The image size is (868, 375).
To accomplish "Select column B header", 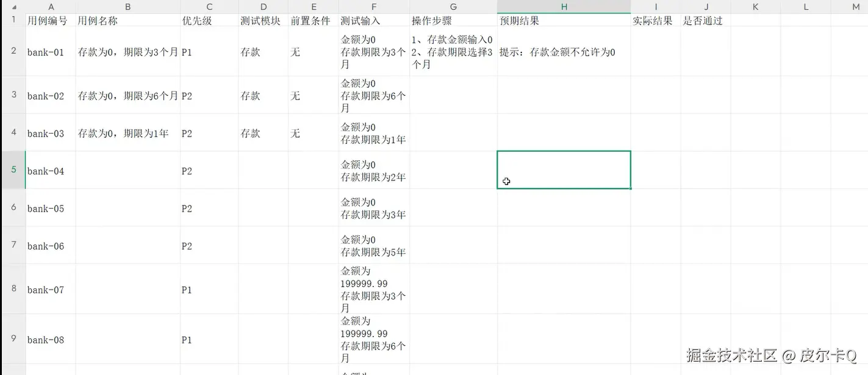I will click(x=128, y=7).
